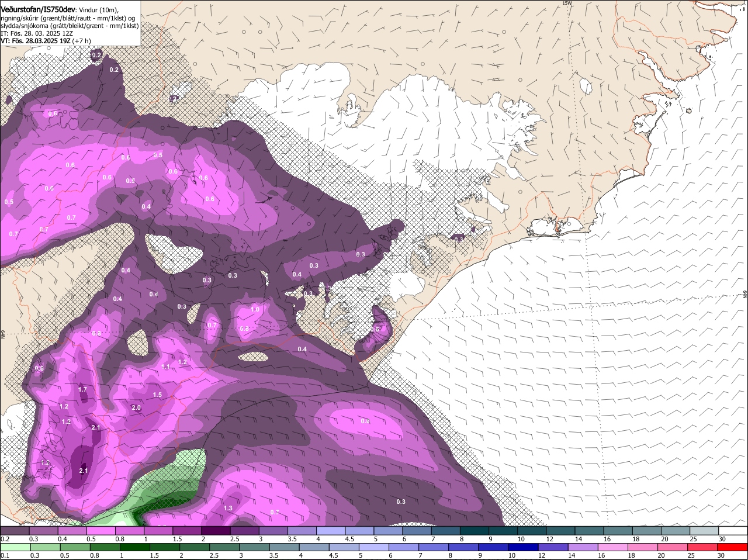
Task: Pick the bright pink upper swatch from 0.5 to 0.8
Action: point(101,531)
